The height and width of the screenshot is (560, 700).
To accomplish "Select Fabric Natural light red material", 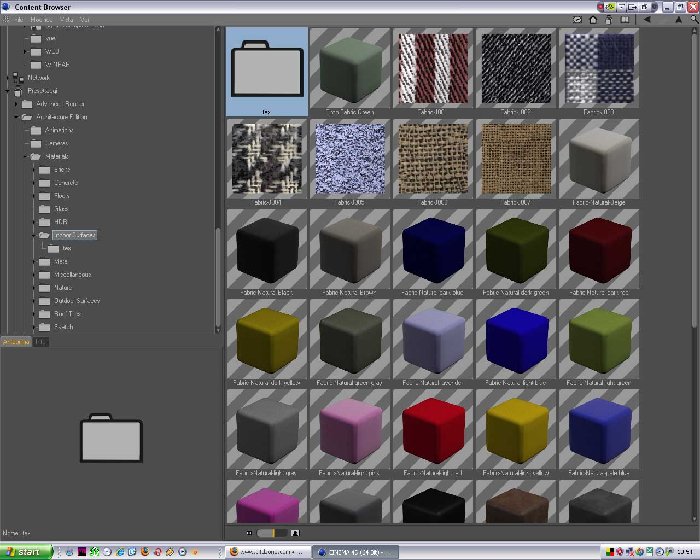I will (x=433, y=433).
